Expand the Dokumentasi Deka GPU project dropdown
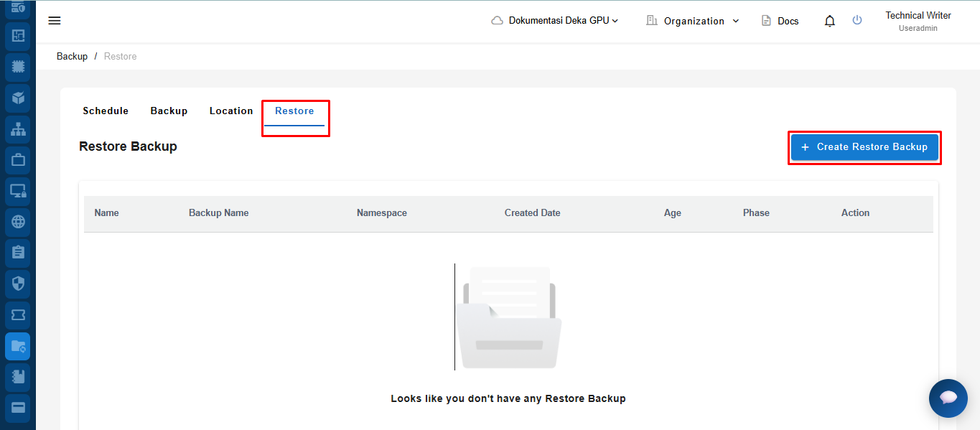The image size is (980, 430). pyautogui.click(x=555, y=21)
